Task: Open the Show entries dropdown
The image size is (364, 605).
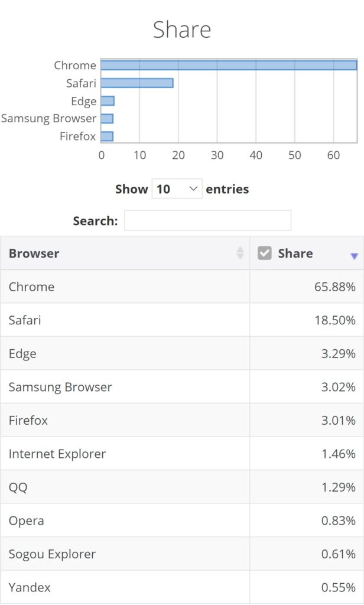Action: 177,189
